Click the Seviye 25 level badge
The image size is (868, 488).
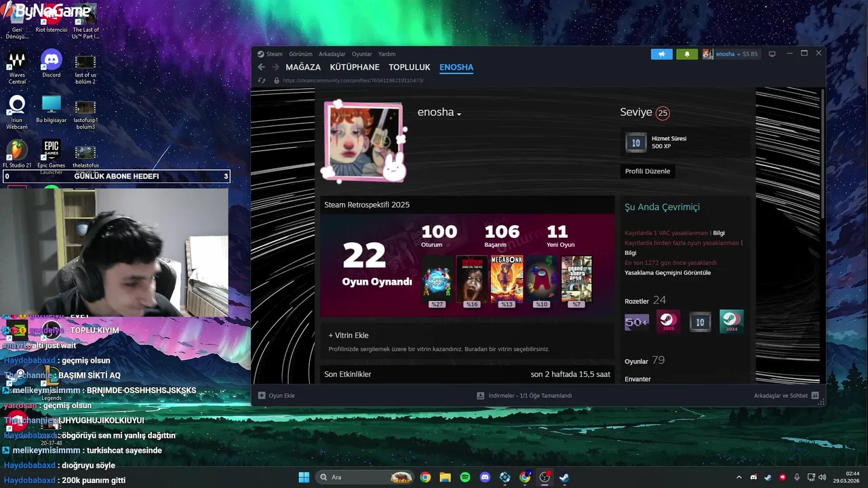pyautogui.click(x=663, y=113)
